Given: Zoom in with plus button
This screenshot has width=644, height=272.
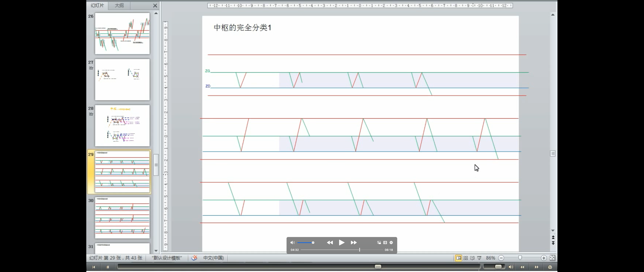Looking at the screenshot, I should [x=544, y=258].
